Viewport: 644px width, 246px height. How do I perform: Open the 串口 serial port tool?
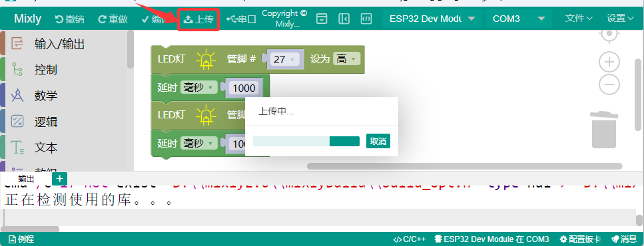241,19
